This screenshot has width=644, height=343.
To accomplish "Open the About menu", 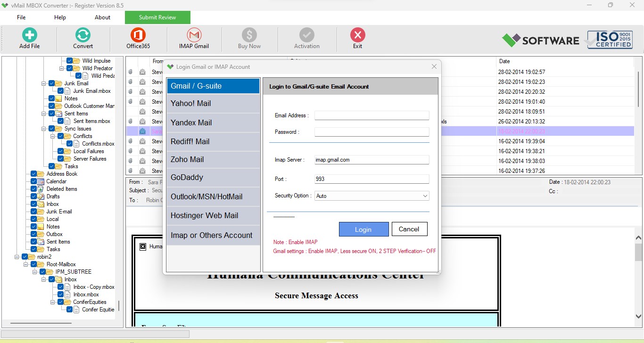I will (102, 17).
